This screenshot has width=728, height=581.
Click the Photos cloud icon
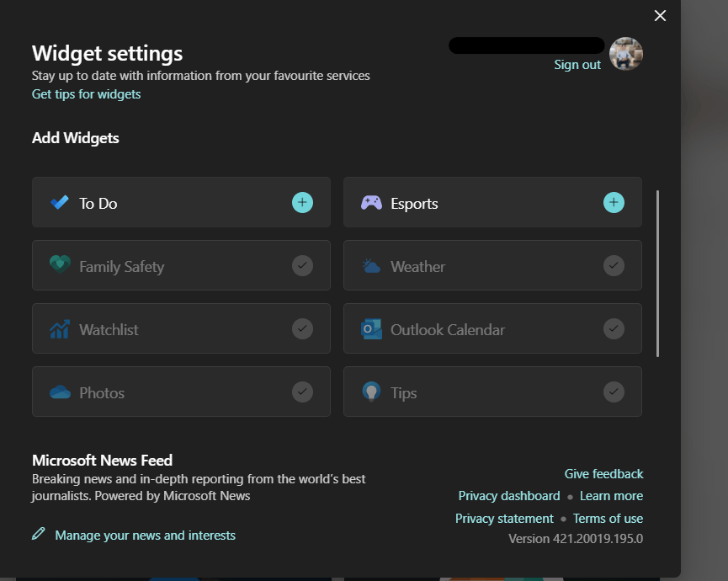click(59, 392)
